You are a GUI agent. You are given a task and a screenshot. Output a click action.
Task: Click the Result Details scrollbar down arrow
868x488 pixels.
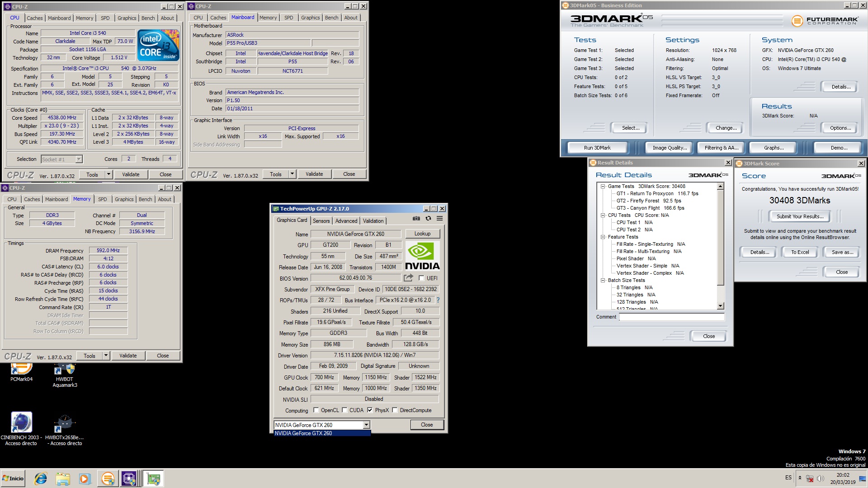tap(721, 306)
